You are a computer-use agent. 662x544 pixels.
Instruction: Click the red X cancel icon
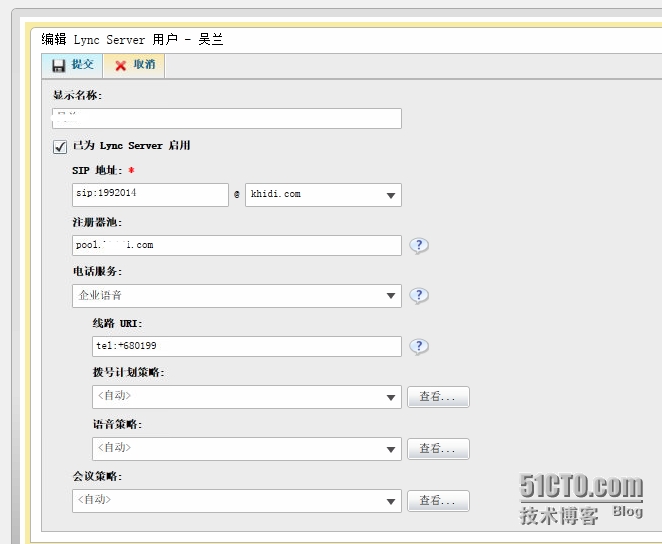(x=120, y=66)
